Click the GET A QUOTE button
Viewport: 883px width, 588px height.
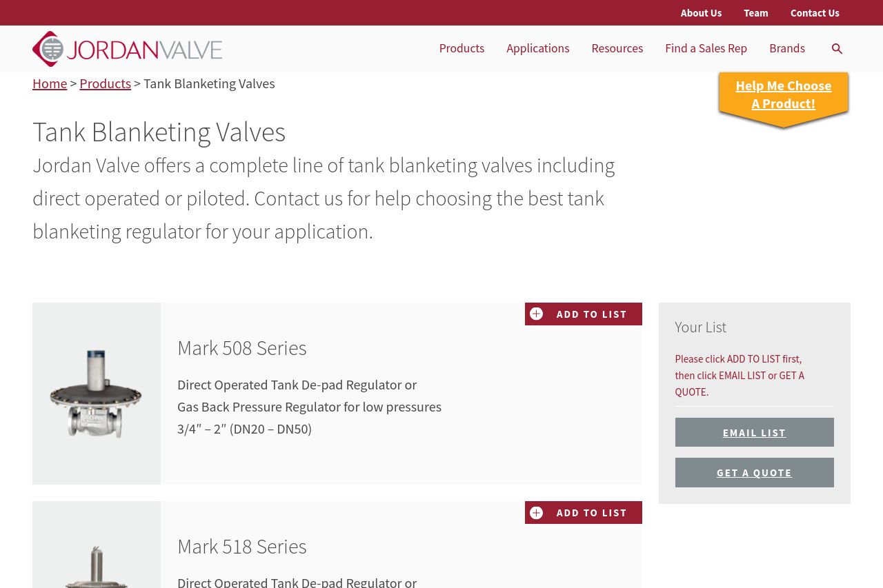coord(754,473)
